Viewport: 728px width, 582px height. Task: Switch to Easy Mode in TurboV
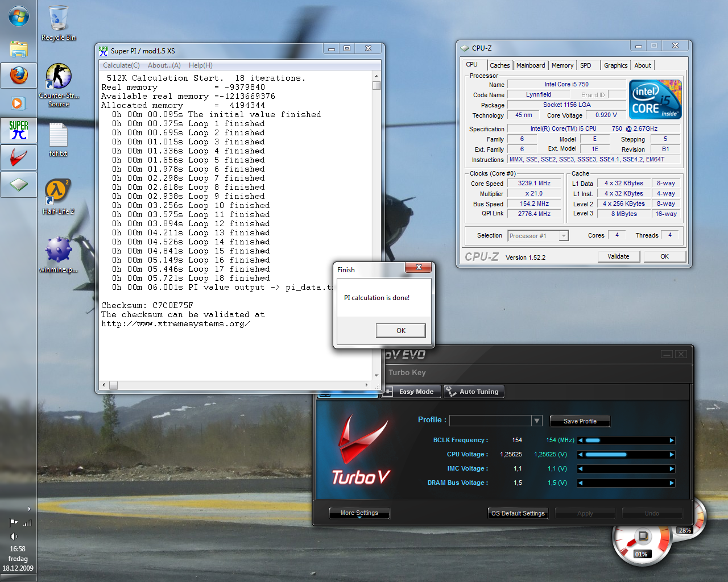click(x=411, y=392)
